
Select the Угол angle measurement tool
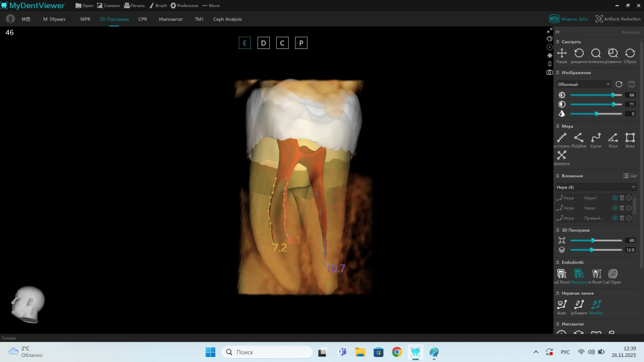613,138
